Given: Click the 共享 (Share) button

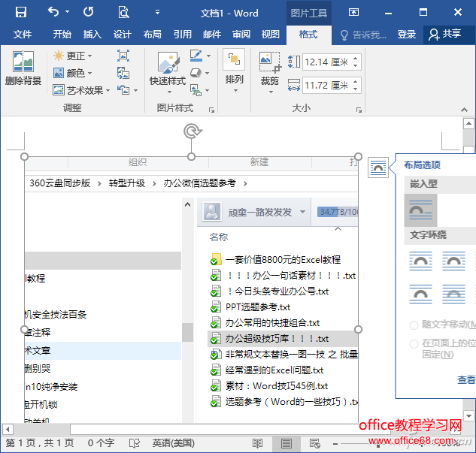Looking at the screenshot, I should (x=444, y=35).
